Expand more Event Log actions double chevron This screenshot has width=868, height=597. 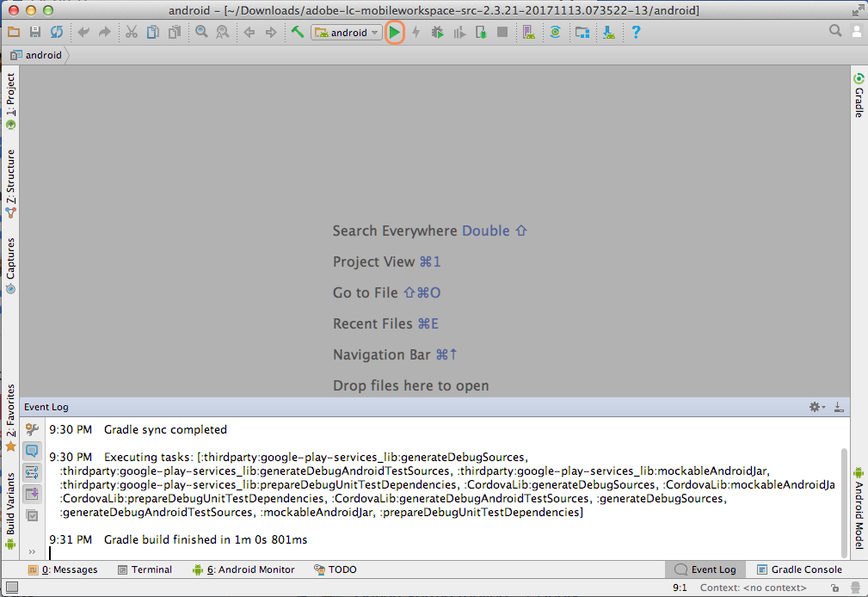(32, 551)
